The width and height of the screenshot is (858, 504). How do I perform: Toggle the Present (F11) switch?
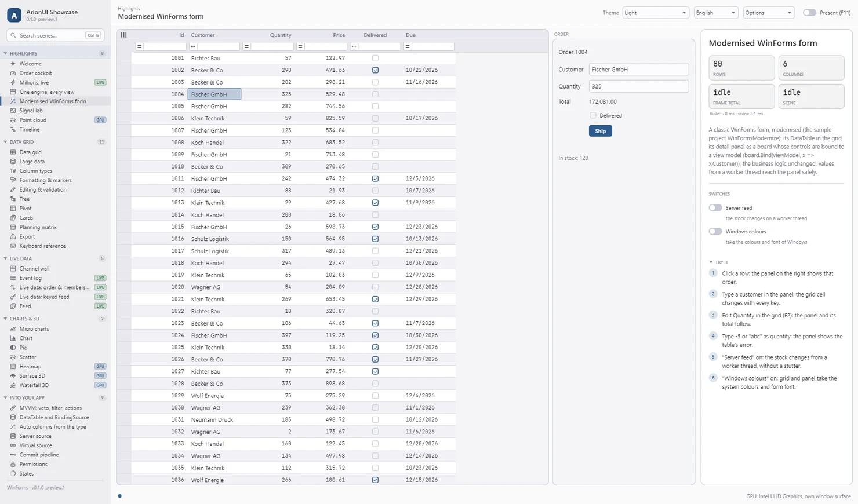tap(809, 13)
